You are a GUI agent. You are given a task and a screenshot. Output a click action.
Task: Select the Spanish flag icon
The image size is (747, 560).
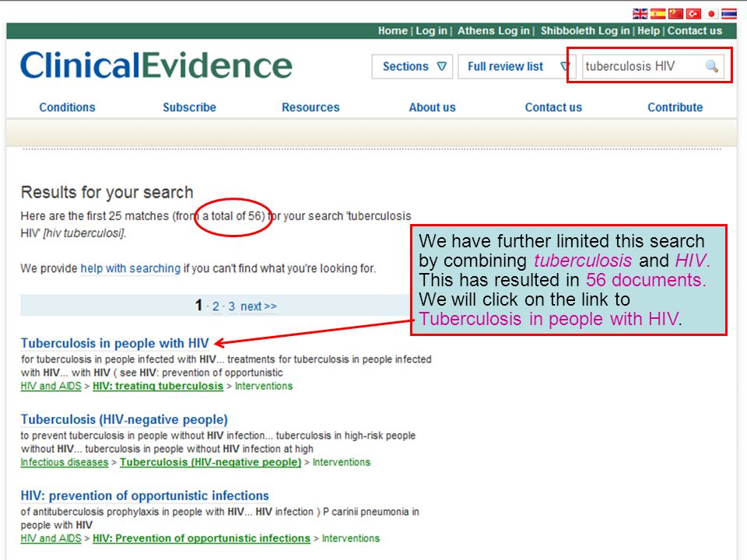point(658,14)
